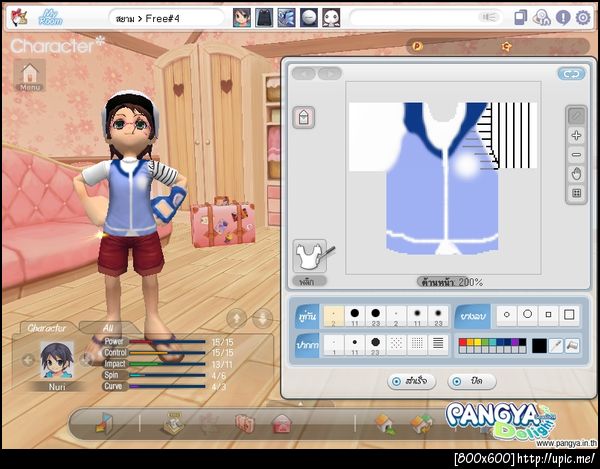Choose the large square eraser

point(569,315)
